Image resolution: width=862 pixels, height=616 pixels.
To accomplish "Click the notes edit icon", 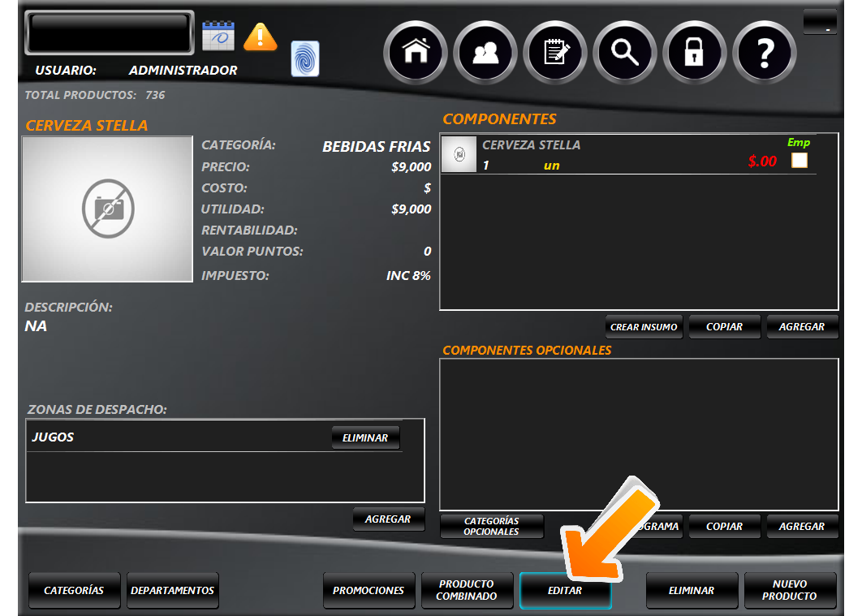I will click(x=555, y=53).
